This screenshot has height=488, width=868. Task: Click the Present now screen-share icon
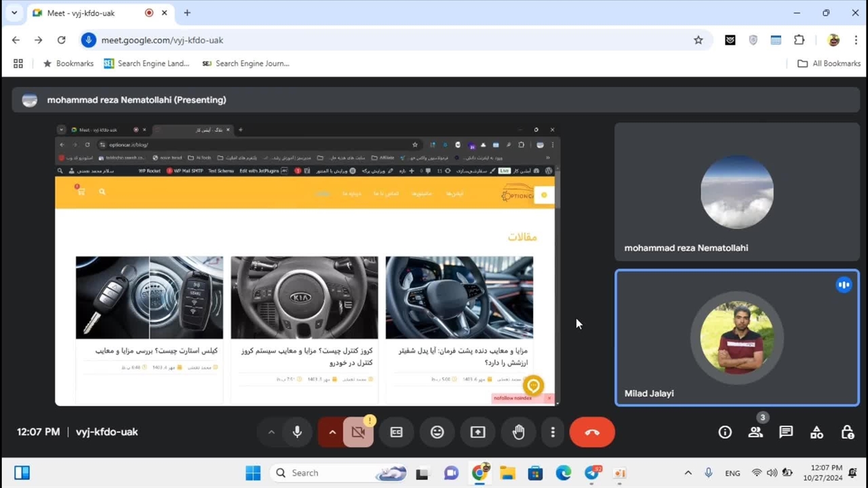tap(478, 432)
